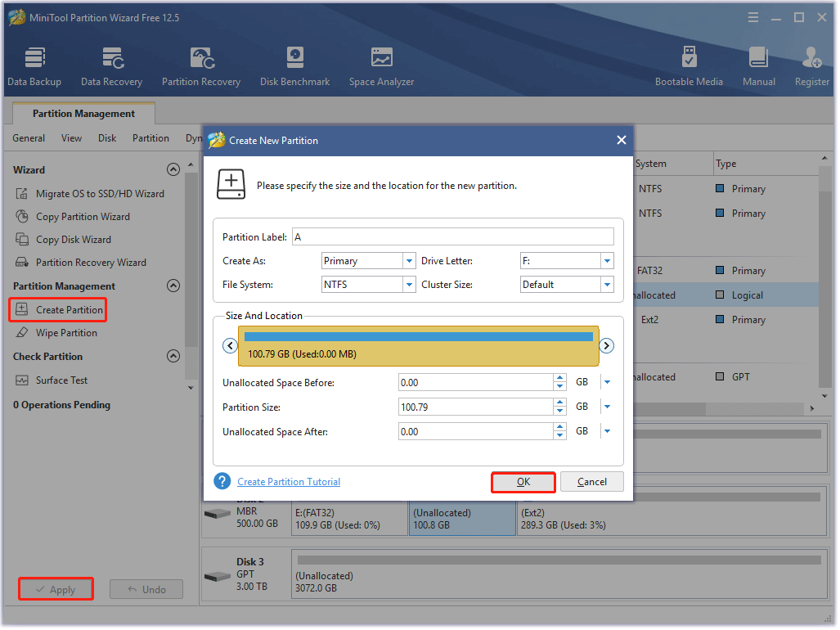Open the Cluster Size dropdown
The width and height of the screenshot is (840, 630).
pos(608,285)
